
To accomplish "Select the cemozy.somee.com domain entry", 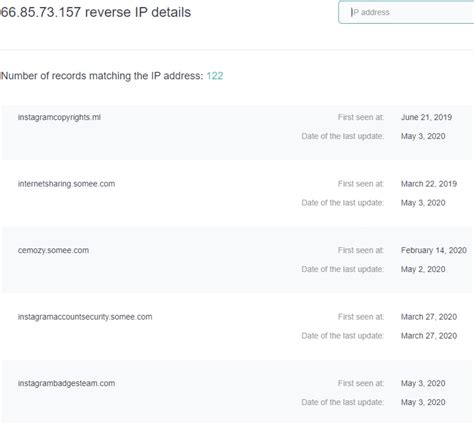I will [53, 250].
